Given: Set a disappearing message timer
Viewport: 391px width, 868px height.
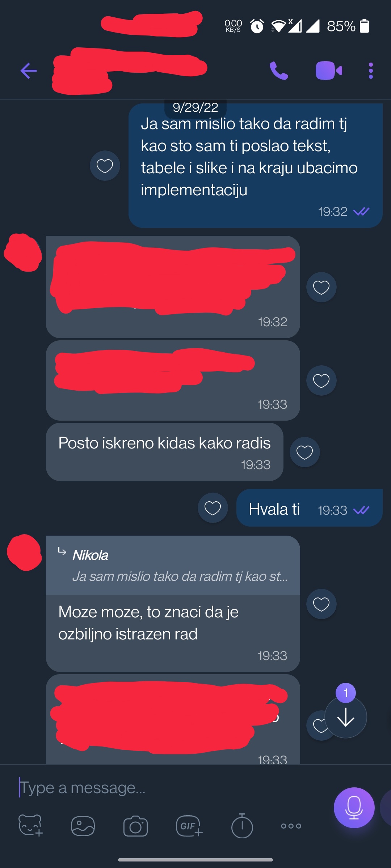Looking at the screenshot, I should click(x=242, y=826).
